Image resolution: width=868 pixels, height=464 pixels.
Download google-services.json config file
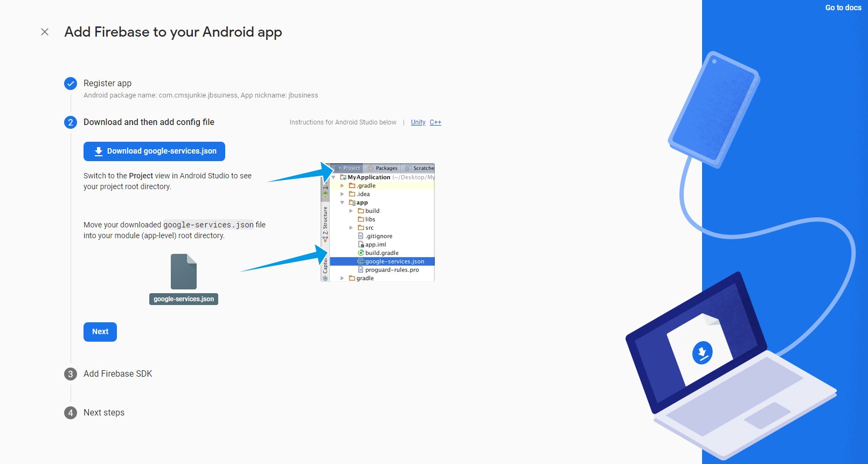coord(154,151)
